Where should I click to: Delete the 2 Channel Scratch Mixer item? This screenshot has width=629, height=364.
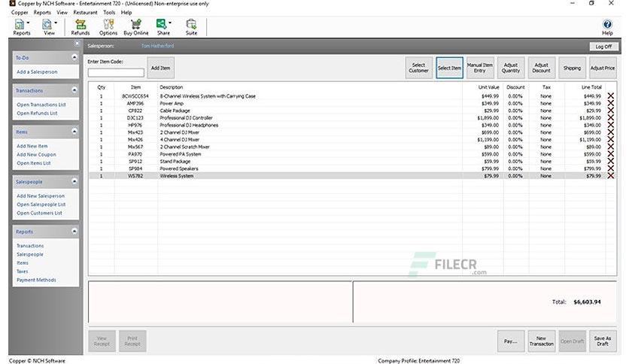(x=610, y=147)
